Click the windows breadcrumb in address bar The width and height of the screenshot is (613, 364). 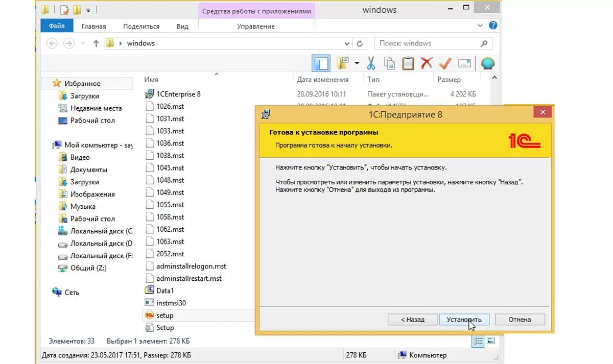point(140,43)
